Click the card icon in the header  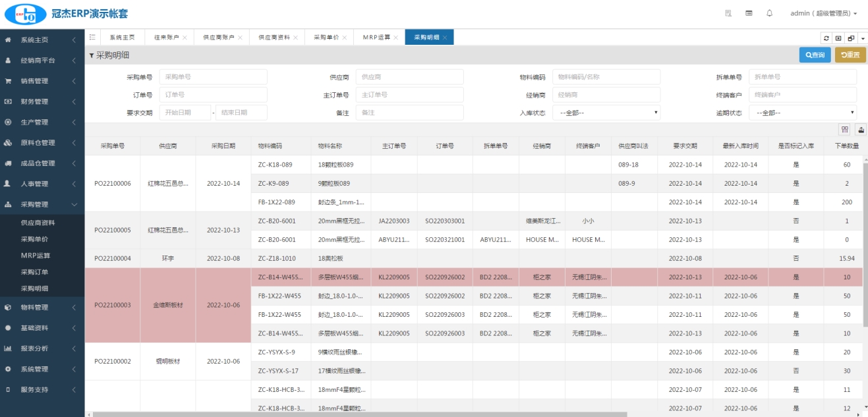click(x=749, y=13)
